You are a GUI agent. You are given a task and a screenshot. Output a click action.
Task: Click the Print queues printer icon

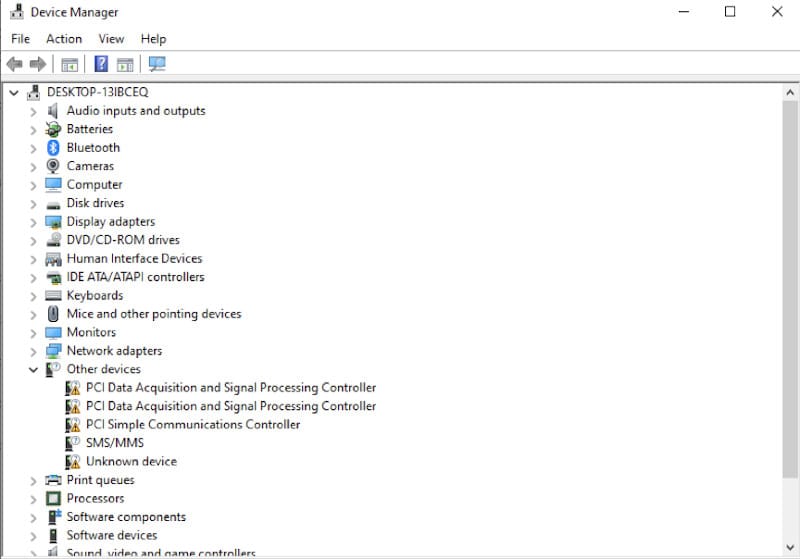(53, 480)
